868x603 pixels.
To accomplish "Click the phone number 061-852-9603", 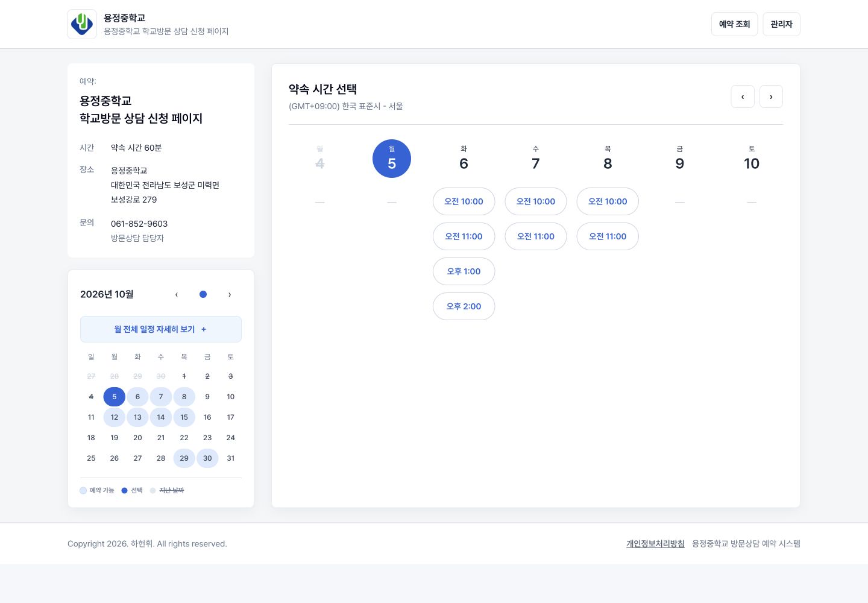I will pyautogui.click(x=139, y=224).
